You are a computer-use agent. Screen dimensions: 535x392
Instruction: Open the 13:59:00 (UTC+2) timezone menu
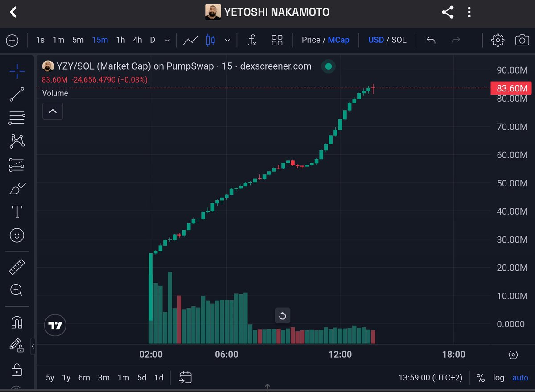pos(431,378)
